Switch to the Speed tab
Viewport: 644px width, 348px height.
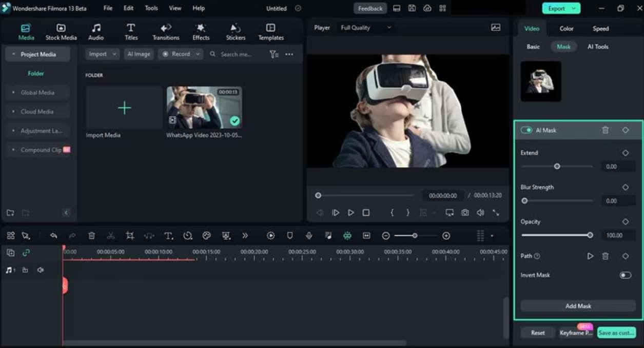point(600,29)
